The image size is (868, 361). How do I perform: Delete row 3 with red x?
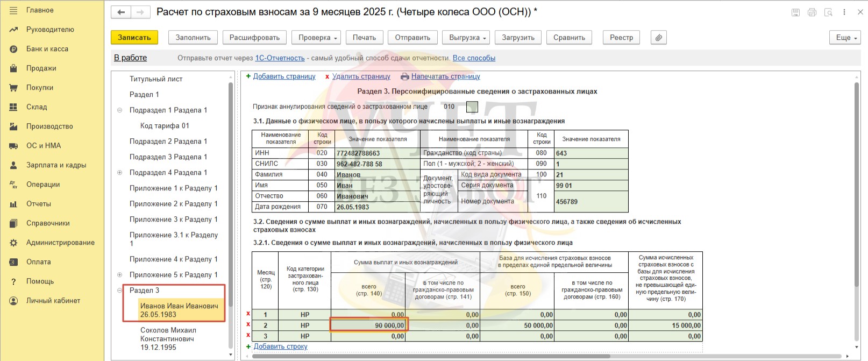248,336
